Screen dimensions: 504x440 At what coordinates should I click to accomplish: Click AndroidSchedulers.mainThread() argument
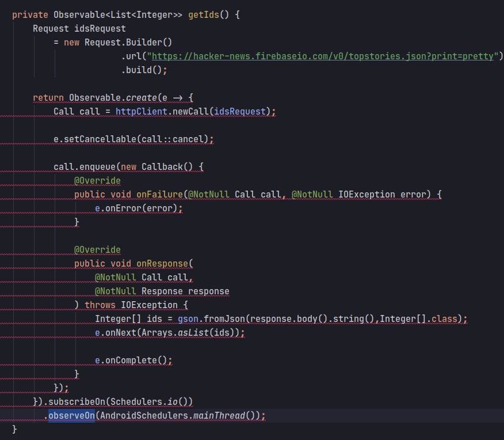(177, 416)
